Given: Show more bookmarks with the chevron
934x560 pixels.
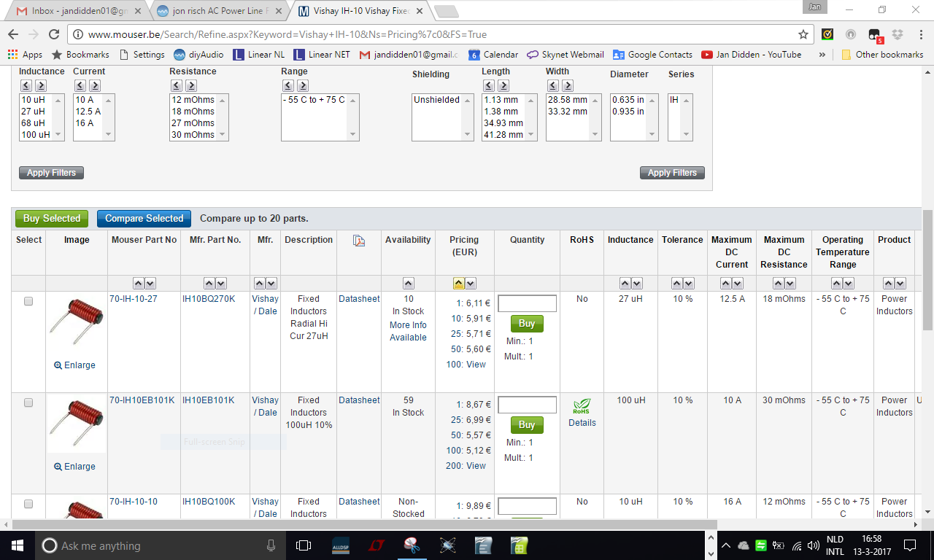Looking at the screenshot, I should pyautogui.click(x=822, y=55).
